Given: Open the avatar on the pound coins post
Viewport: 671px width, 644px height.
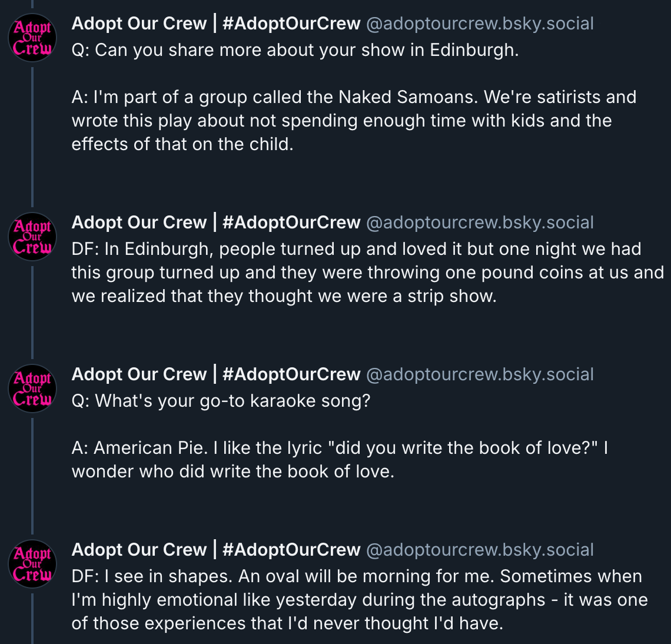Looking at the screenshot, I should coord(32,235).
